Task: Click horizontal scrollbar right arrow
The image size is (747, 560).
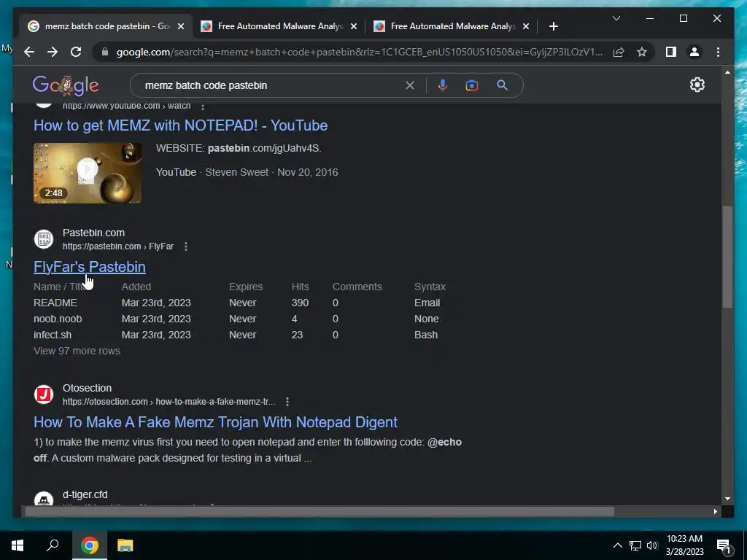Action: (715, 511)
